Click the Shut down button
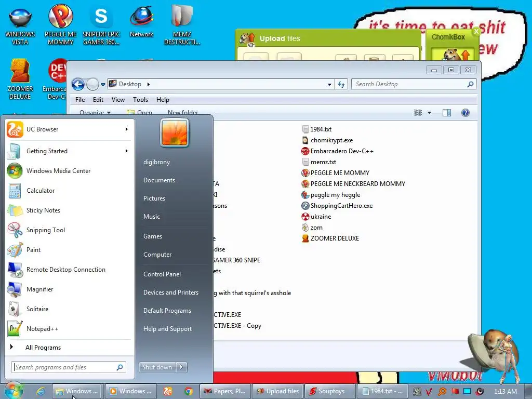The height and width of the screenshot is (399, 532). (x=157, y=367)
